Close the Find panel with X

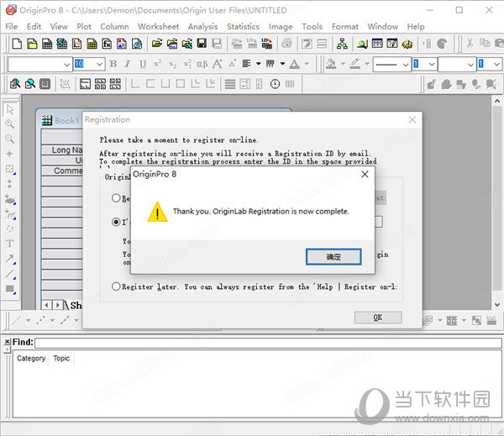[7, 341]
